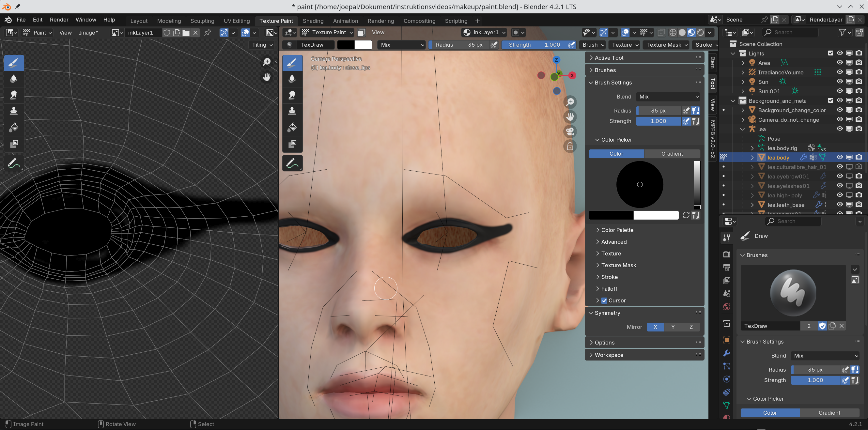868x430 pixels.
Task: Click the red X axis on navigation gizmo
Action: click(572, 75)
